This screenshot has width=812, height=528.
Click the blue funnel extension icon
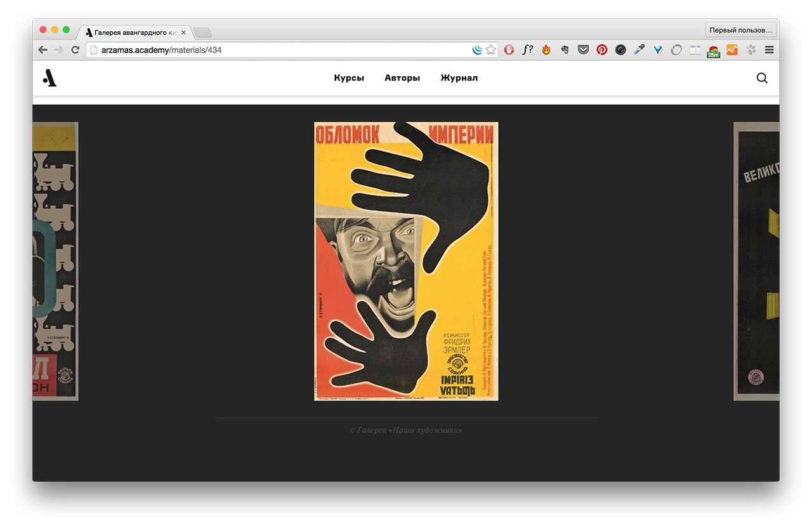pos(658,49)
